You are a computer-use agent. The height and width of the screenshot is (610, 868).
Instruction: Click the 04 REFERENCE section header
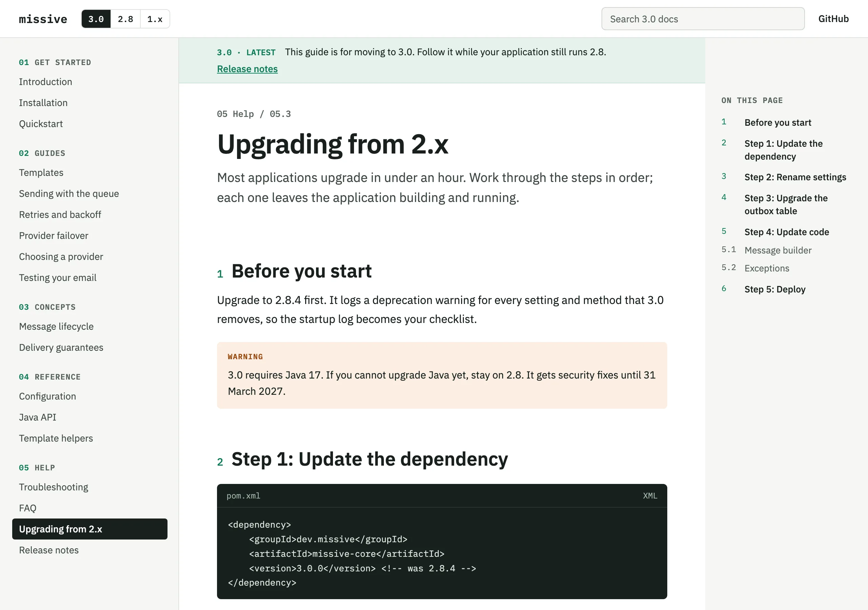(x=50, y=377)
